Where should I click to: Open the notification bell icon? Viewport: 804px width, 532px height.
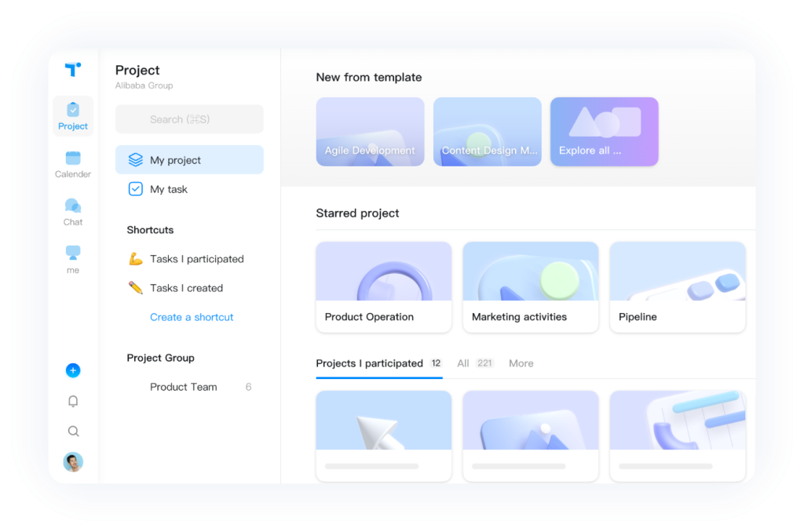pos(72,401)
